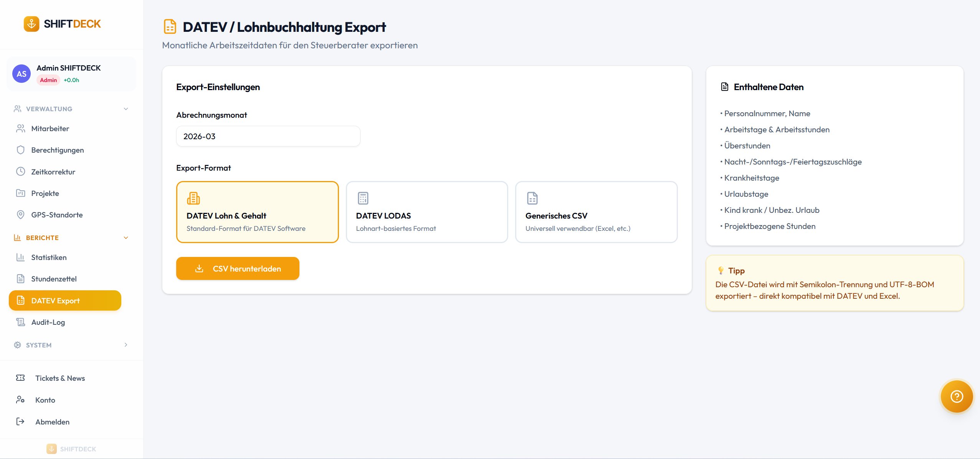Screen dimensions: 980x459
Task: Click the Abrechnungsmonat input field
Action: coord(268,136)
